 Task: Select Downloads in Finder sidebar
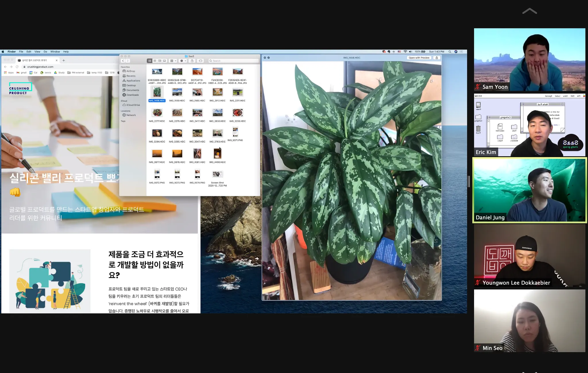pos(132,95)
